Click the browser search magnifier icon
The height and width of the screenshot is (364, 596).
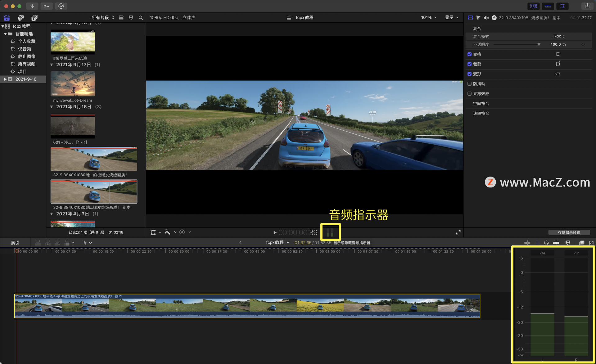click(x=141, y=18)
